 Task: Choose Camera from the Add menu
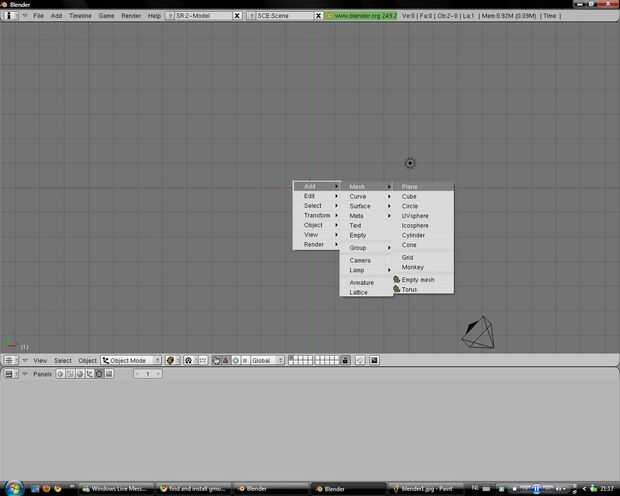point(367,260)
